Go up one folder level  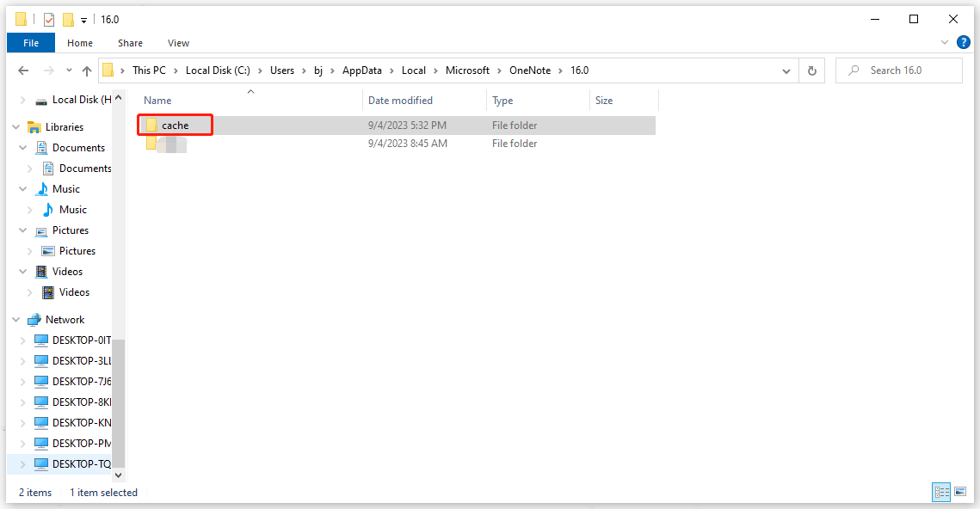coord(87,71)
